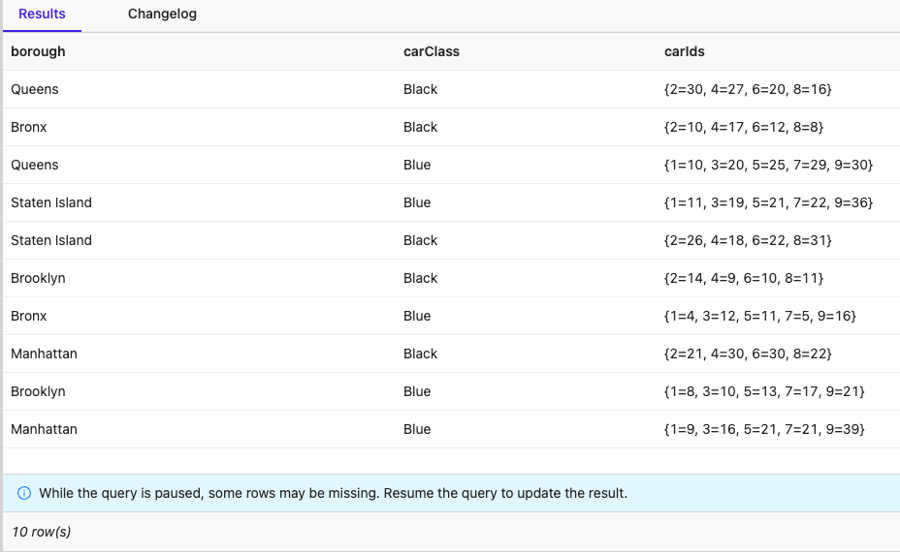The height and width of the screenshot is (554, 900).
Task: Click the 10 row(s) count label
Action: (41, 532)
